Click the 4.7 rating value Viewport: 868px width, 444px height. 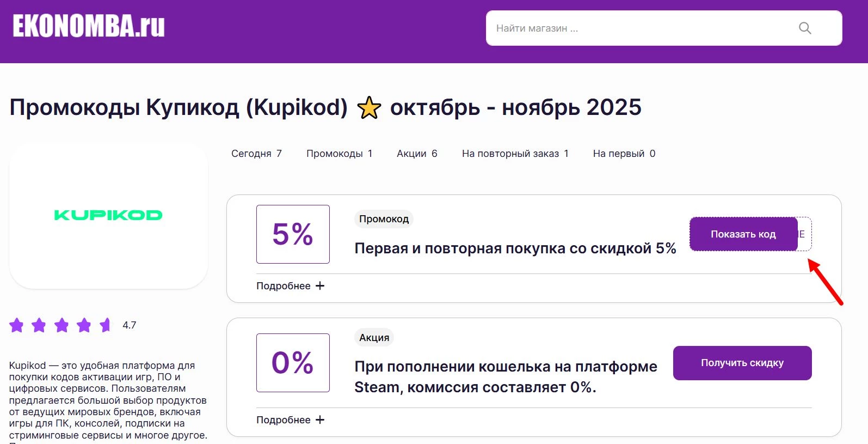click(130, 325)
